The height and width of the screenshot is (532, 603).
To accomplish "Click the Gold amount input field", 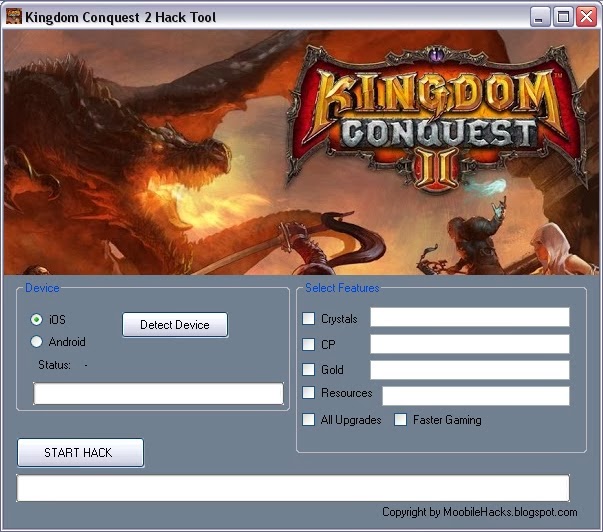I will pyautogui.click(x=470, y=370).
